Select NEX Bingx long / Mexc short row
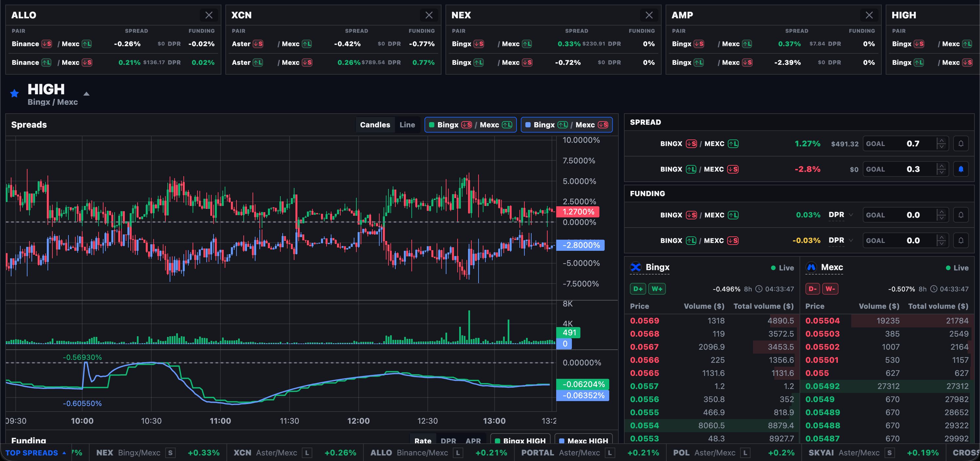980x461 pixels. click(553, 63)
